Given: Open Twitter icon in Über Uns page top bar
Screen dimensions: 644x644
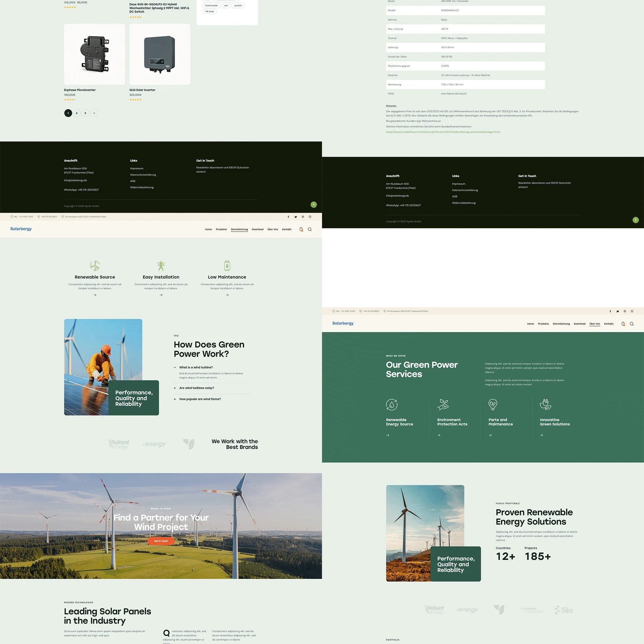Looking at the screenshot, I should point(618,311).
